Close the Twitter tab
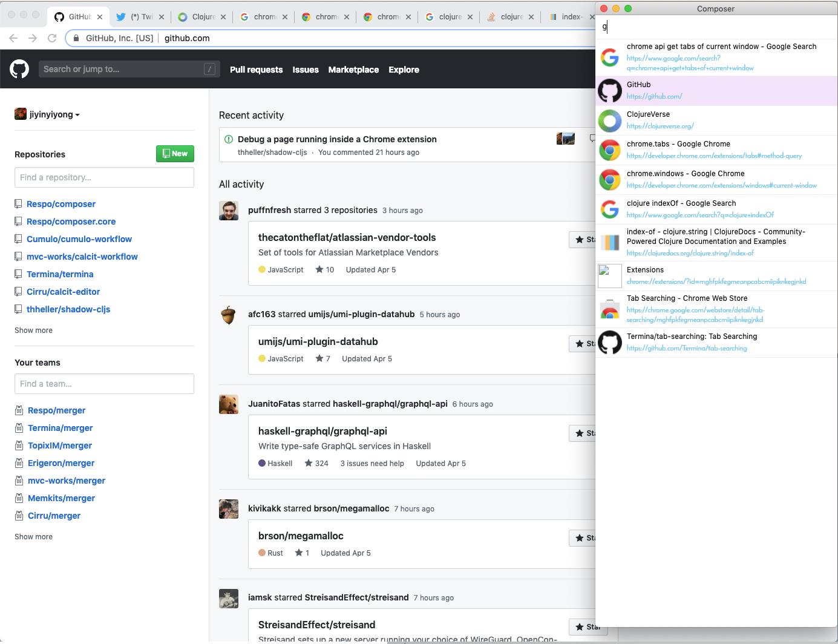This screenshot has width=838, height=644. click(162, 17)
